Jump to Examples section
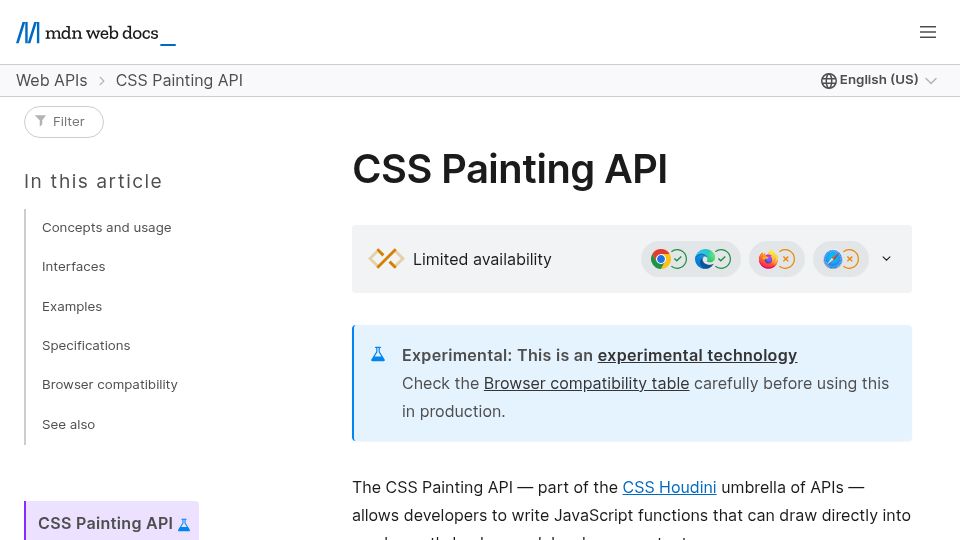The image size is (960, 540). pos(72,306)
